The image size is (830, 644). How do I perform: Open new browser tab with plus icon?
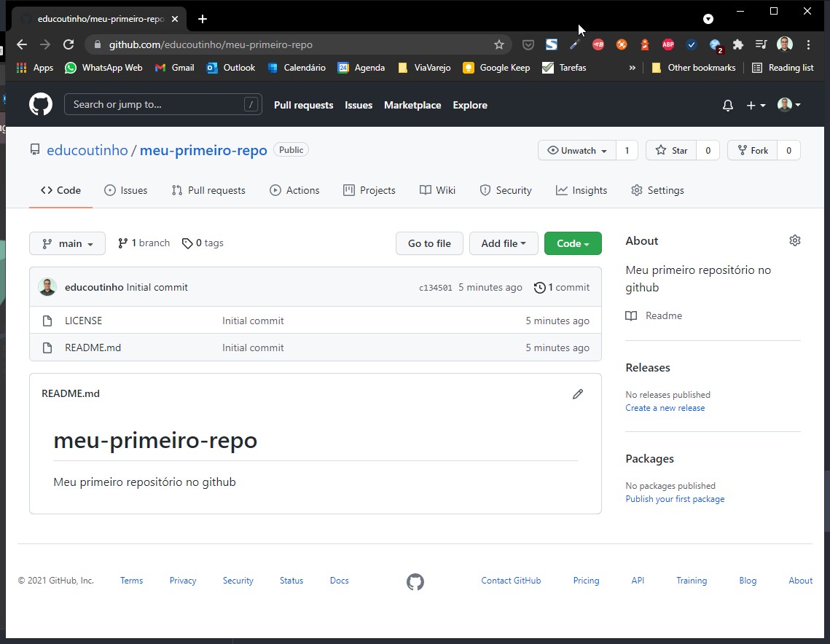click(x=202, y=19)
